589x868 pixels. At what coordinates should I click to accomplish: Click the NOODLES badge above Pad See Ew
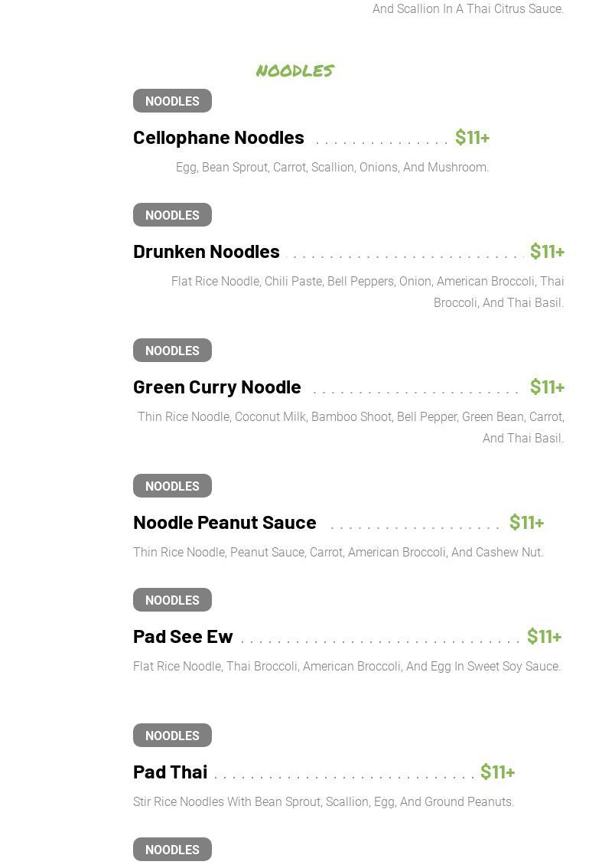click(x=172, y=600)
